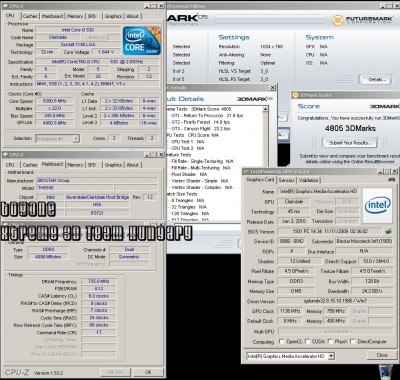400x380 pixels.
Task: Click the Close button in GPU-Z
Action: [x=382, y=355]
